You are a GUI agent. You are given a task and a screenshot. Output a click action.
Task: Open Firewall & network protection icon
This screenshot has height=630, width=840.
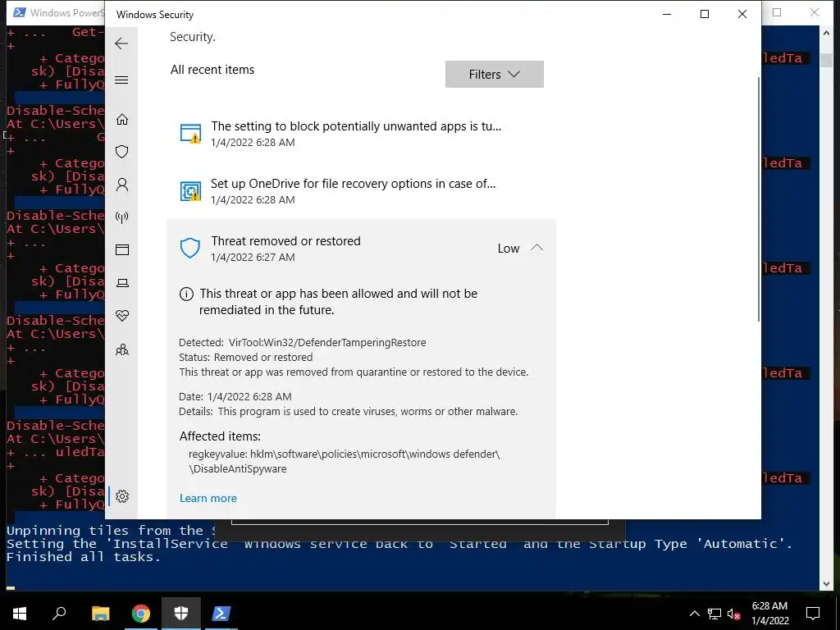pos(122,217)
